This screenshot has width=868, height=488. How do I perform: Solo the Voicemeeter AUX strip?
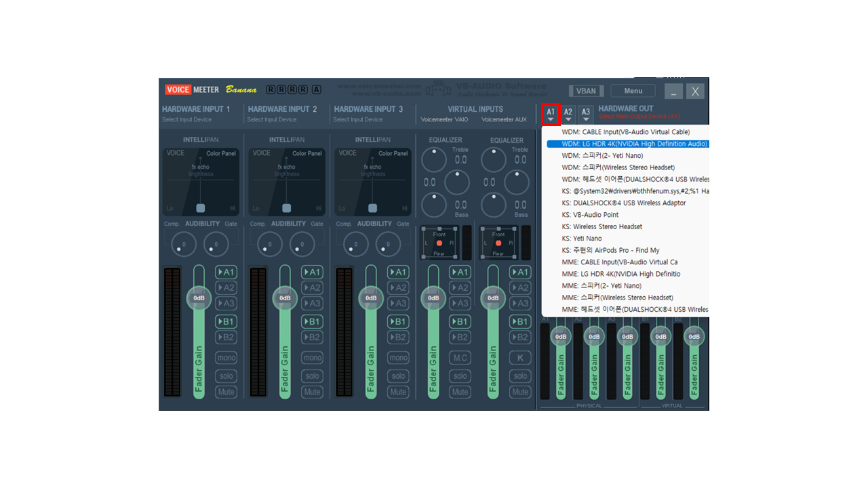(x=520, y=375)
